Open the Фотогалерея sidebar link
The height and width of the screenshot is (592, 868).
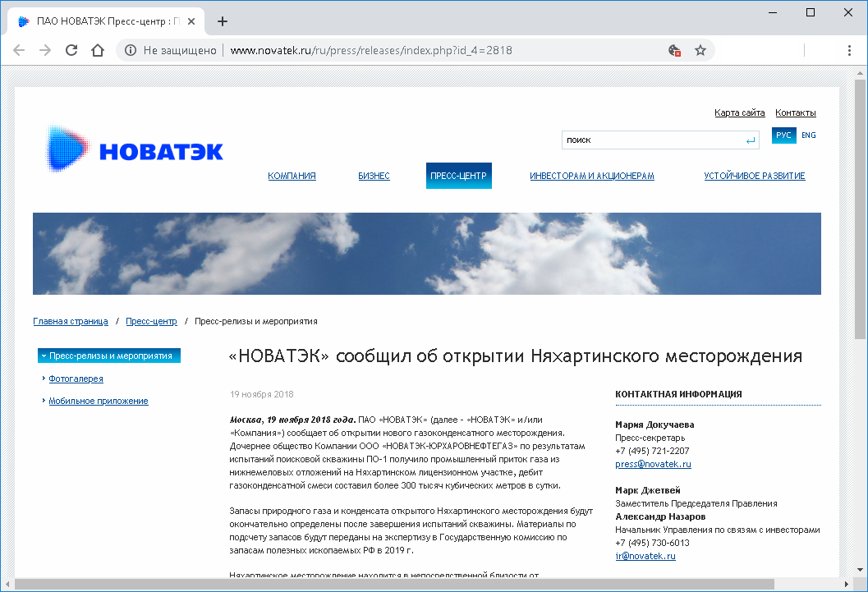coord(76,379)
